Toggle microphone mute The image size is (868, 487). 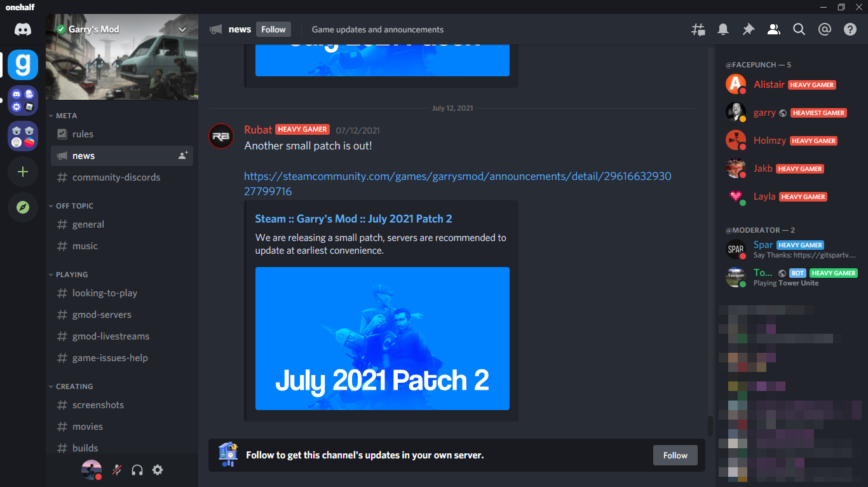click(x=117, y=470)
